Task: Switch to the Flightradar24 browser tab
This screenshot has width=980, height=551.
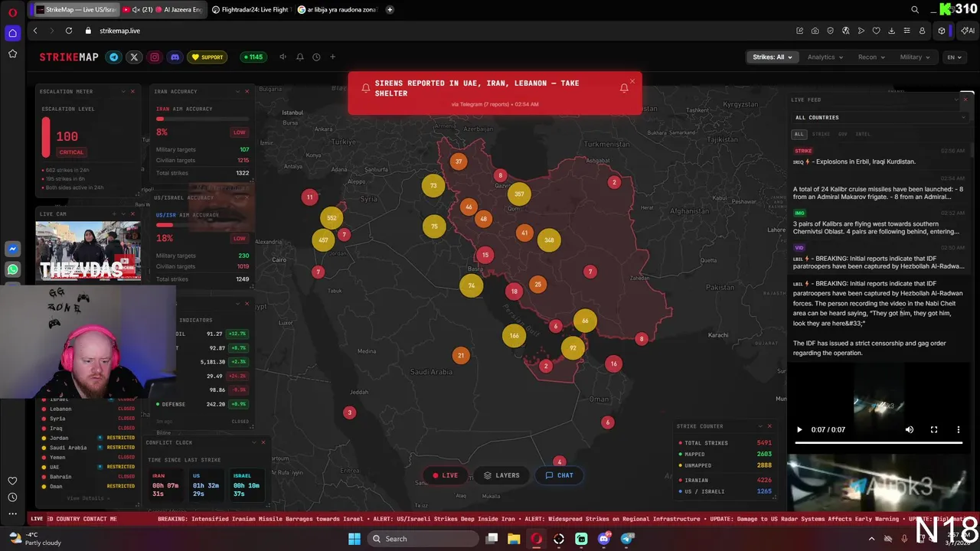Action: point(250,9)
